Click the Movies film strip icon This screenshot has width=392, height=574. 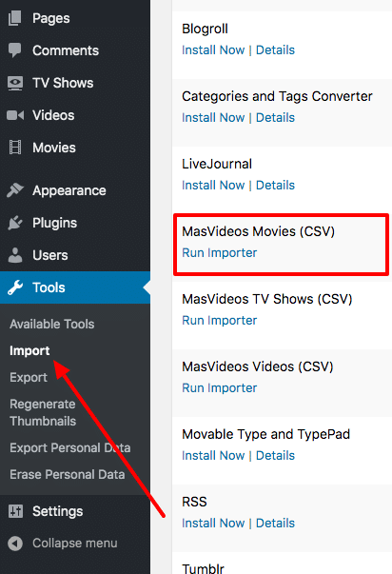15,148
